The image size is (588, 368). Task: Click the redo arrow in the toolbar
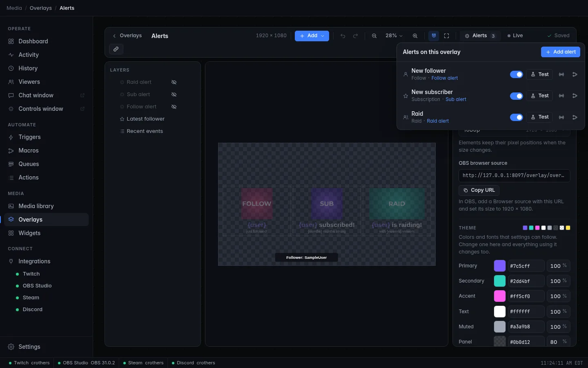pos(355,36)
